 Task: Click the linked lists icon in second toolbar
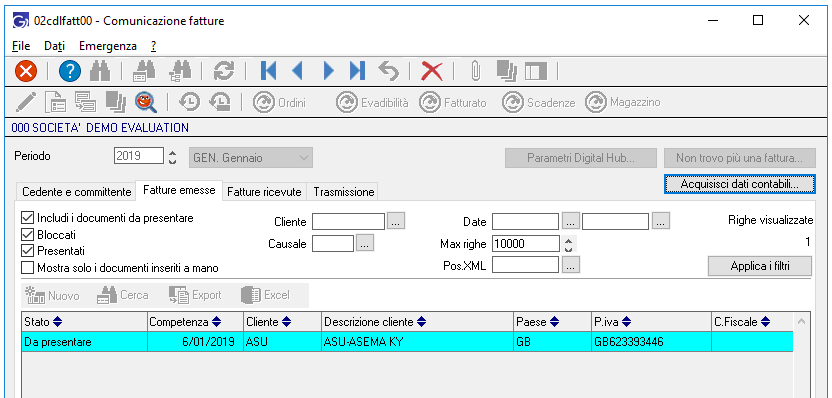tap(85, 102)
